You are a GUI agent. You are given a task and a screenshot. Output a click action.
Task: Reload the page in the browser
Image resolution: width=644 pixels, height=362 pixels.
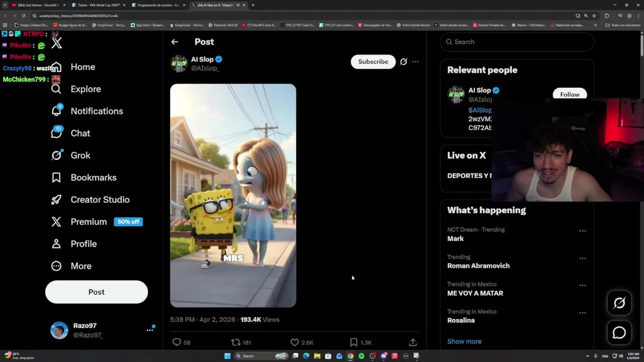[x=24, y=16]
